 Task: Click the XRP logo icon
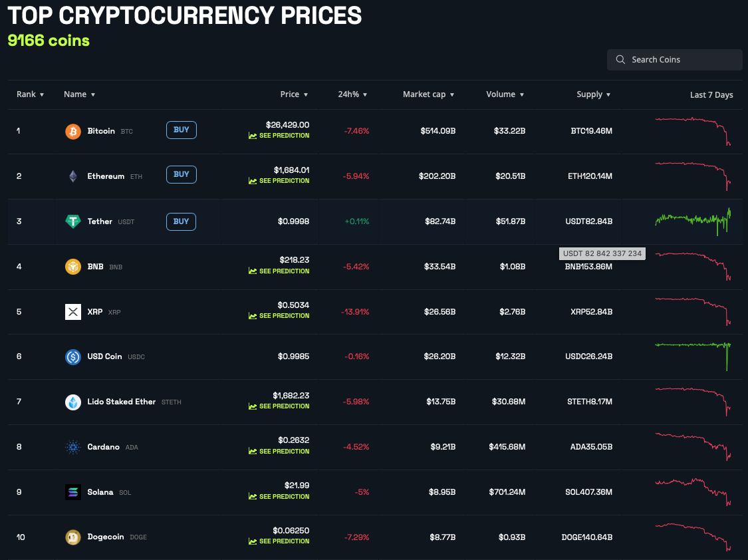[73, 312]
